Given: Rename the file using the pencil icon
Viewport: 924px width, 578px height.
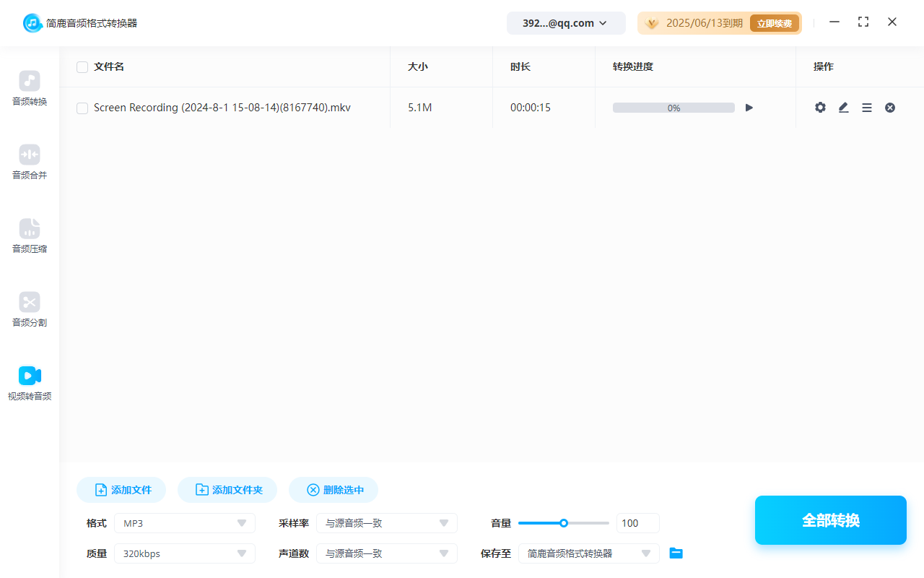Looking at the screenshot, I should click(x=843, y=107).
